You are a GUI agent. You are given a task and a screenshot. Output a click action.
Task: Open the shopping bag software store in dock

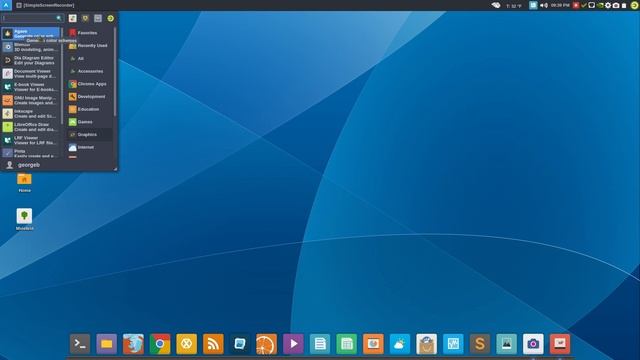point(427,344)
